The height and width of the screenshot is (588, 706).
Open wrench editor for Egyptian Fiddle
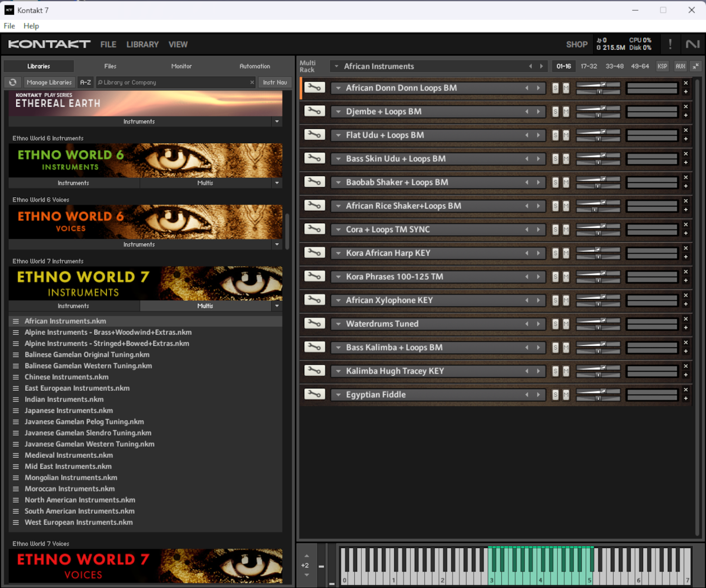(315, 394)
